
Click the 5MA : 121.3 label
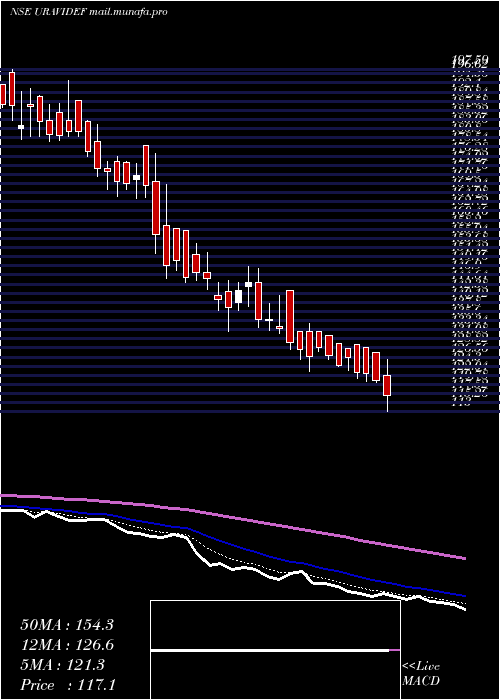(62, 665)
